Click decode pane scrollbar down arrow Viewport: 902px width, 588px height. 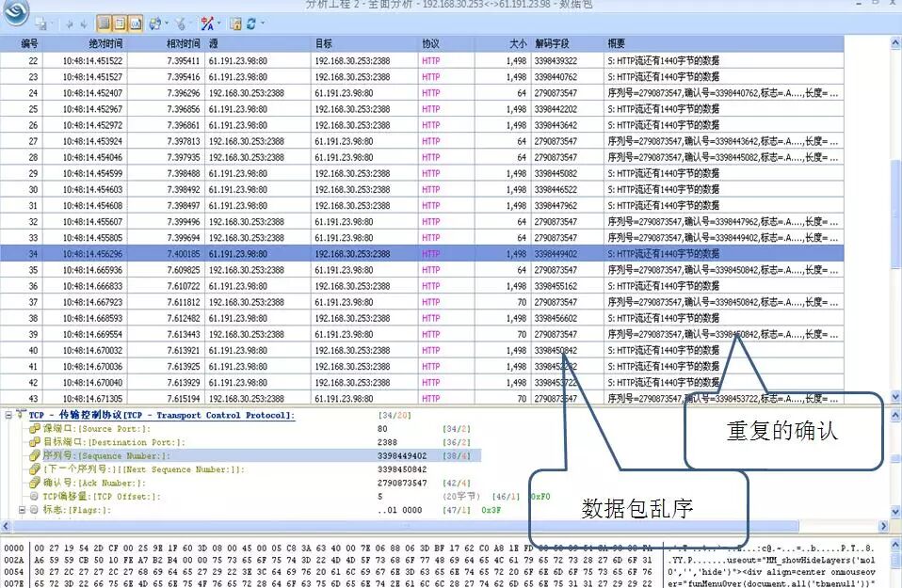coord(895,512)
